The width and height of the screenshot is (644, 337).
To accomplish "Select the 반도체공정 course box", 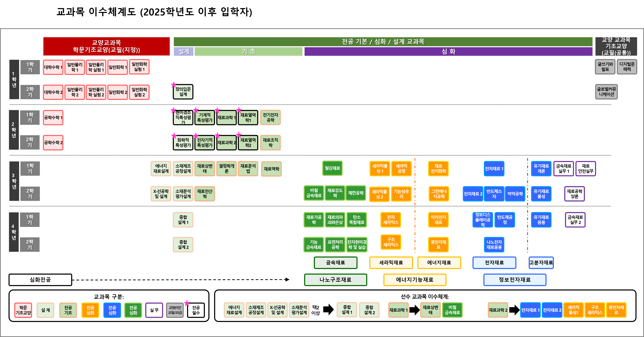I will (505, 220).
